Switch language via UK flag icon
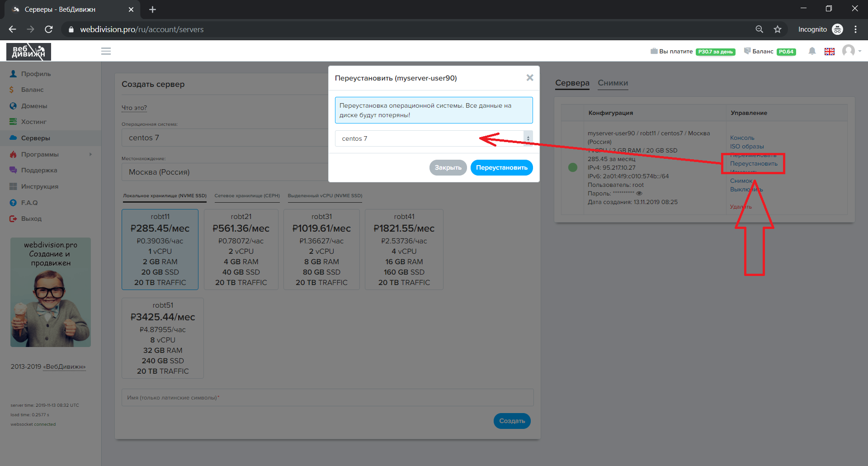The image size is (868, 466). tap(829, 52)
